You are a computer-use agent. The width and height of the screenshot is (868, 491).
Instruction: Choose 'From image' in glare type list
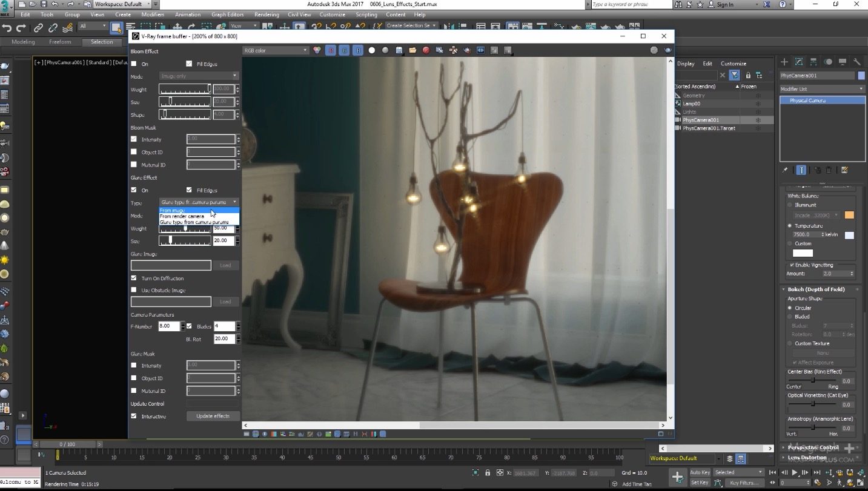[x=199, y=210]
